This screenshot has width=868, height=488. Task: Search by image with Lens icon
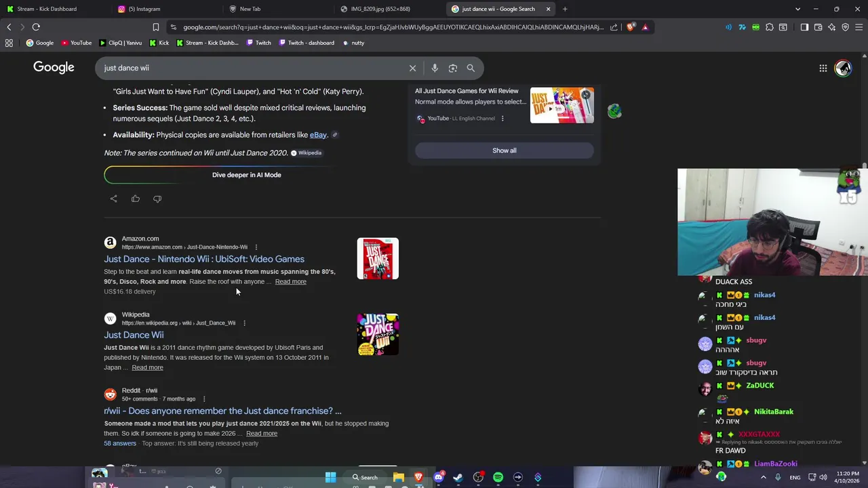click(x=453, y=68)
